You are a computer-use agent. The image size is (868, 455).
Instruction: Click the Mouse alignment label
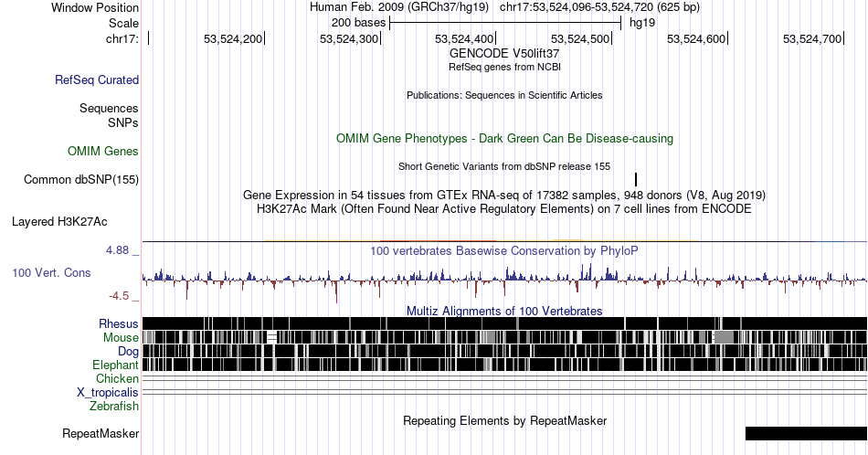pyautogui.click(x=121, y=338)
